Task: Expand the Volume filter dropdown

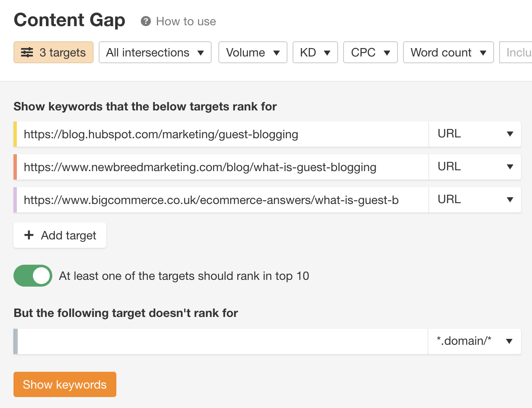Action: coord(253,52)
